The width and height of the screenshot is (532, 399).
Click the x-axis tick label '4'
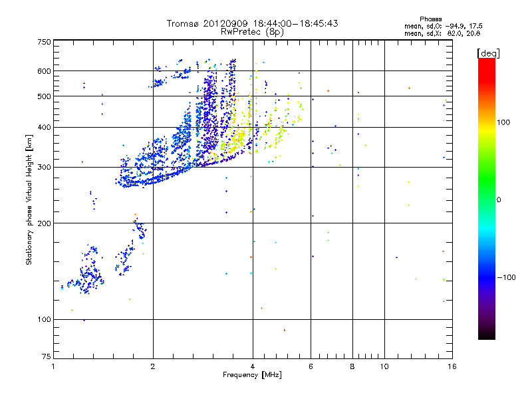pos(253,366)
